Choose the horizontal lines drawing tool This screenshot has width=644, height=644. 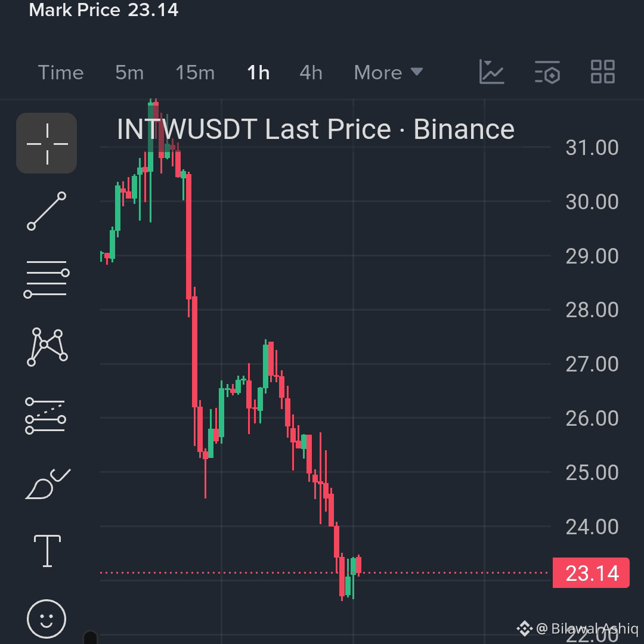47,279
